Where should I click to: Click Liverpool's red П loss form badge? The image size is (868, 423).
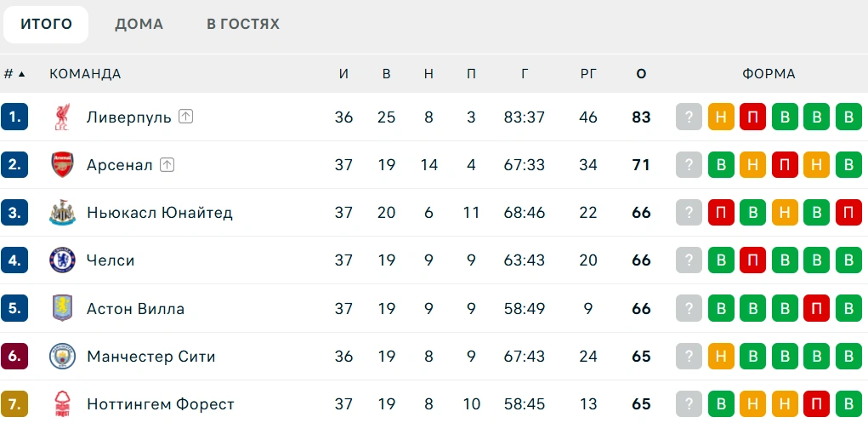pos(753,117)
